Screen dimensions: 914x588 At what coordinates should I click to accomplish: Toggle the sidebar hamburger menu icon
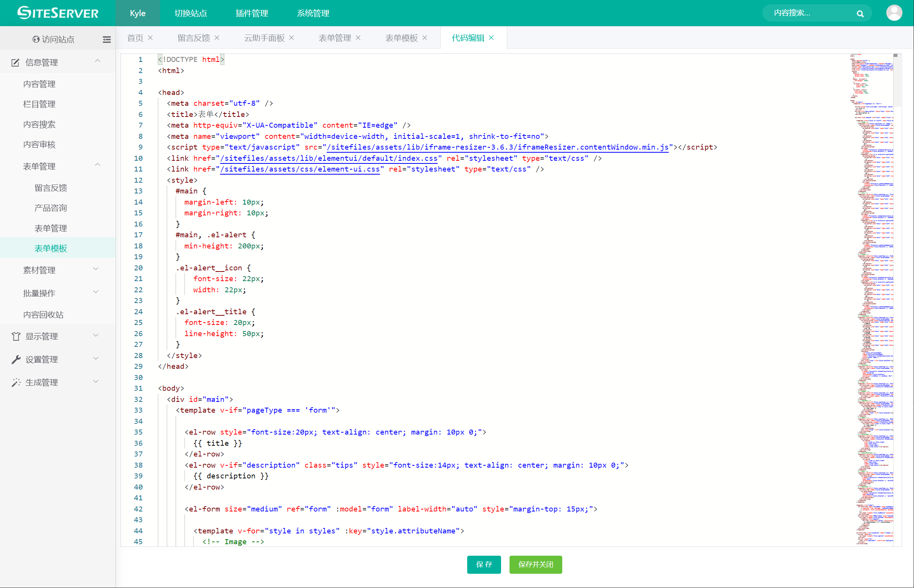point(107,39)
